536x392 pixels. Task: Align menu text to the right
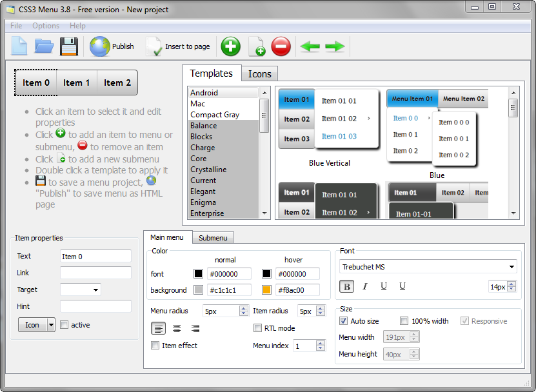[195, 328]
